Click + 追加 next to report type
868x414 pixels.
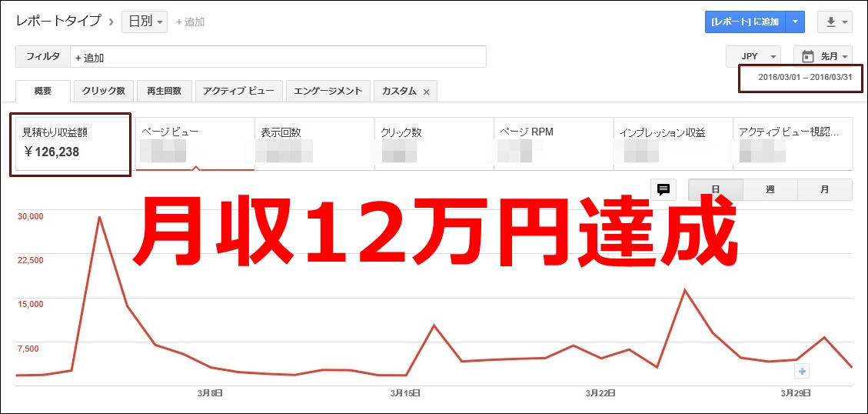click(190, 22)
